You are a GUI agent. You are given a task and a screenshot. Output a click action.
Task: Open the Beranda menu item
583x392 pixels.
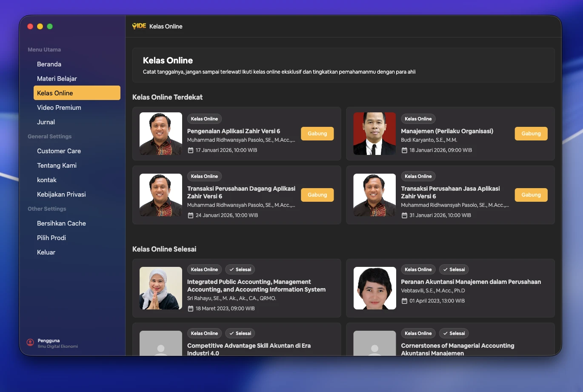tap(49, 64)
